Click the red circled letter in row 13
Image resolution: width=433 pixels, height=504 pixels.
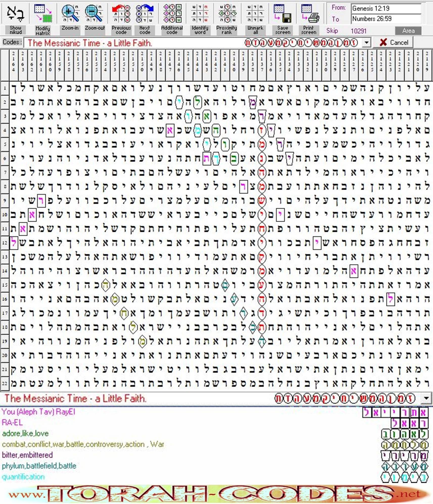tap(262, 257)
